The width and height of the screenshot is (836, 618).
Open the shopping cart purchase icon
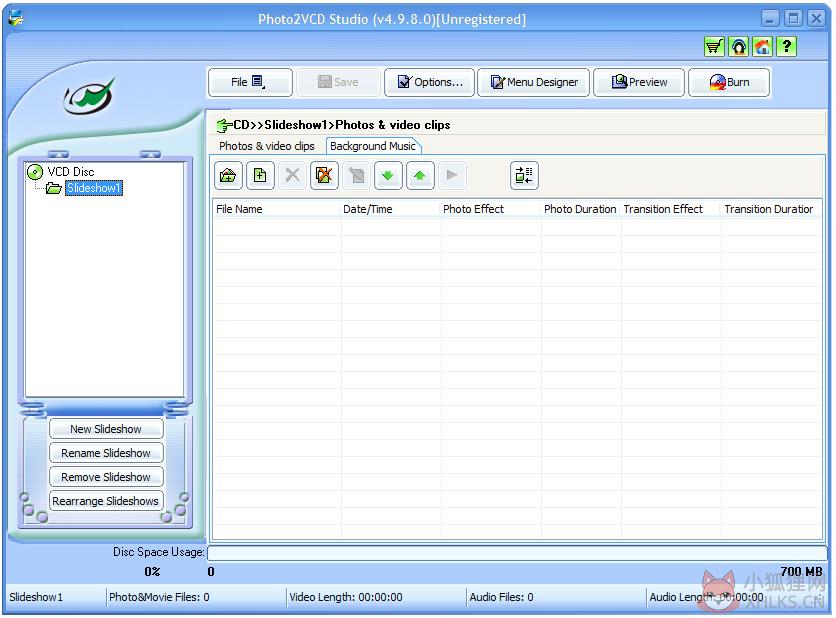pyautogui.click(x=714, y=47)
